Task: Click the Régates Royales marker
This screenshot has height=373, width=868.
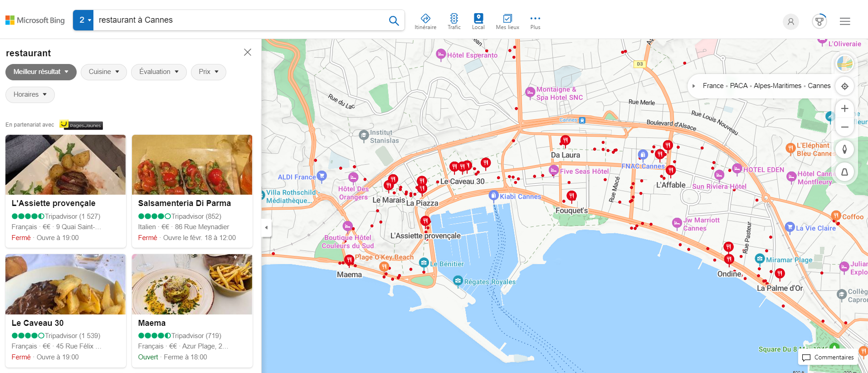Action: [x=458, y=281]
